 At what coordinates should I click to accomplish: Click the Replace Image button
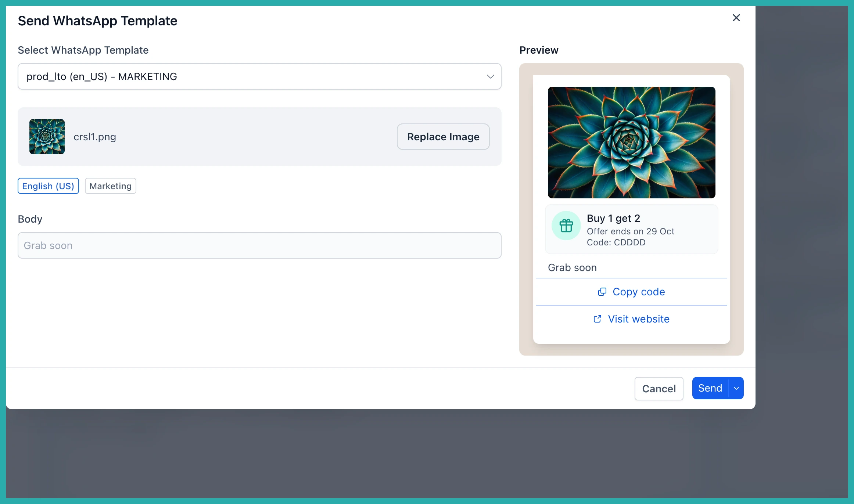443,137
